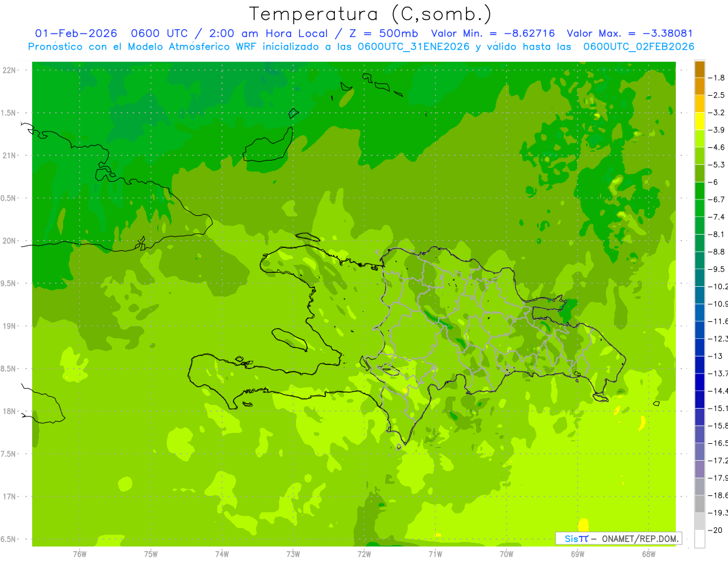Click the '69W' longitude axis label
728x562 pixels.
(578, 554)
